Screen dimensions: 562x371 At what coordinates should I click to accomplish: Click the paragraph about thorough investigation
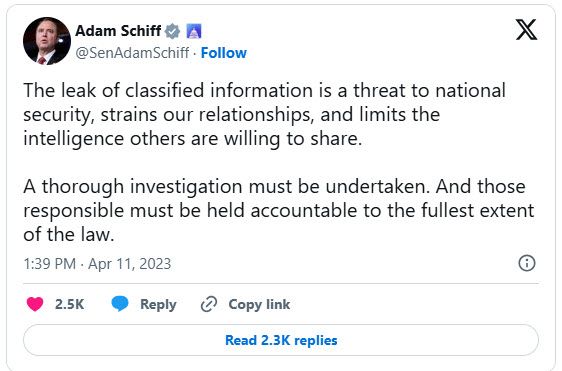[x=279, y=210]
